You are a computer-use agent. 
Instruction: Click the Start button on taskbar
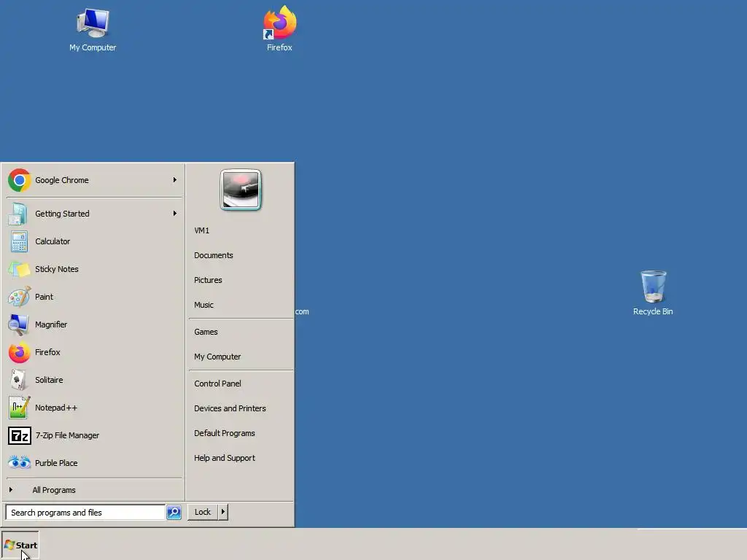pos(20,545)
